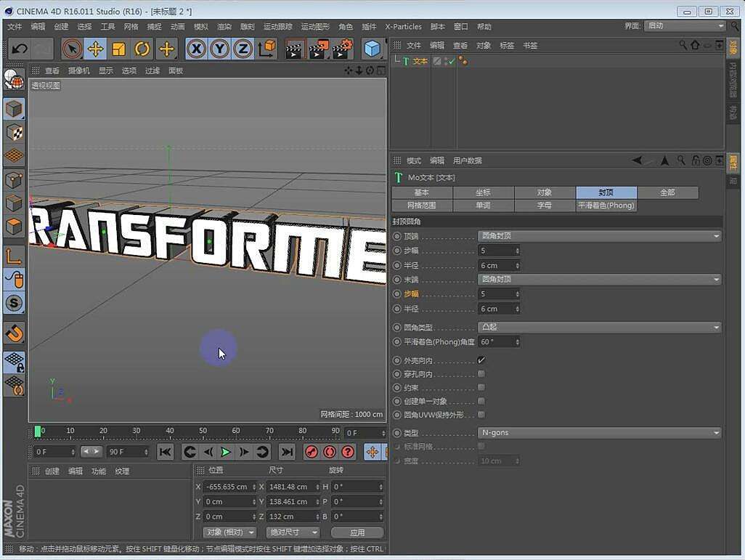Open the 渲染 menu in menu bar
Viewport: 745px width, 560px height.
click(224, 27)
